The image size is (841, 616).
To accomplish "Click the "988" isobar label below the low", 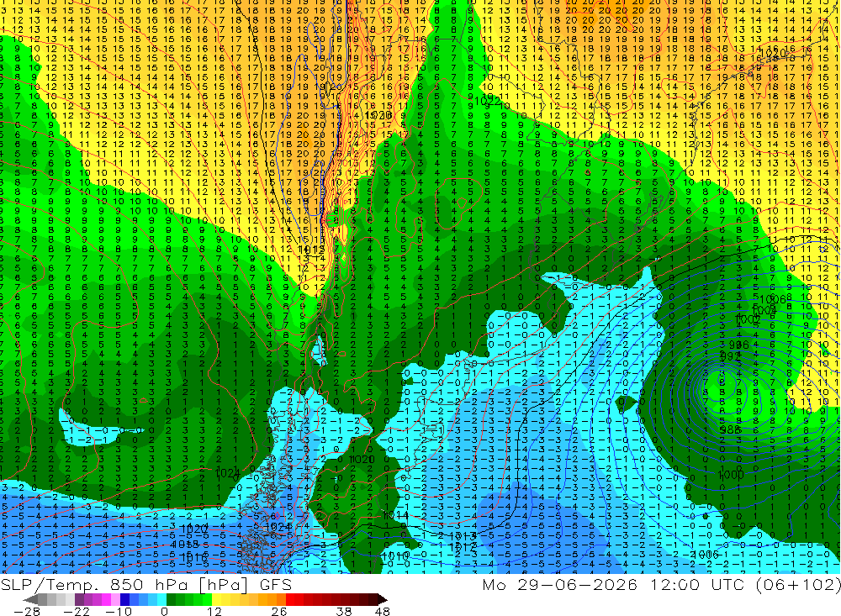I will point(731,430).
